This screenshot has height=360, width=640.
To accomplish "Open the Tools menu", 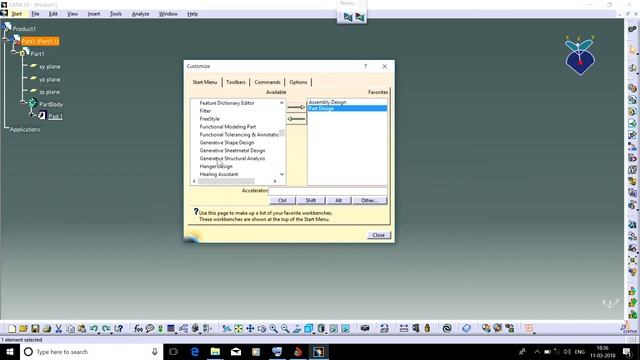I will (x=116, y=14).
